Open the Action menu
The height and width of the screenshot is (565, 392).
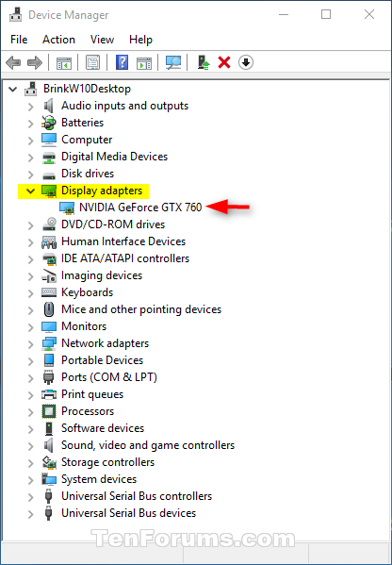coord(58,40)
